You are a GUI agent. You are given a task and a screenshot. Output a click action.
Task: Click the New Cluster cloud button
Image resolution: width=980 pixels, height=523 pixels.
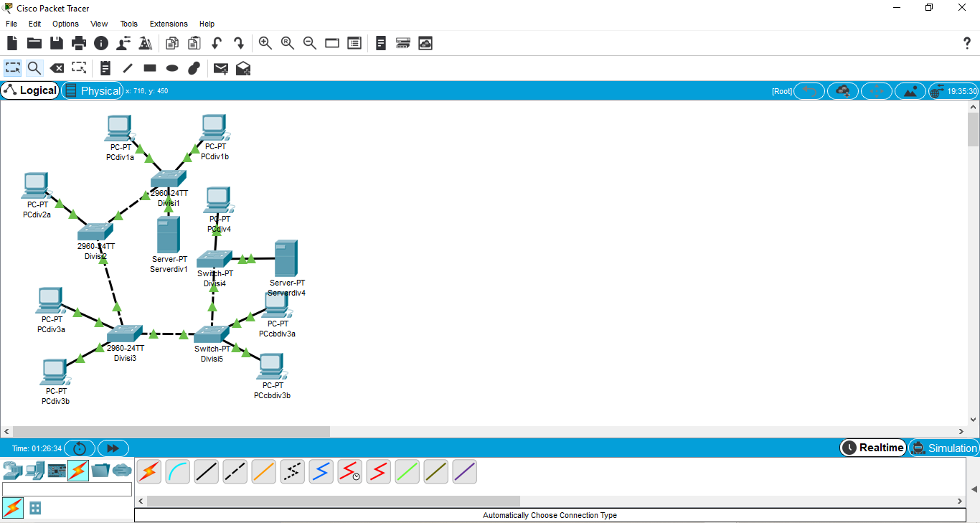(843, 91)
